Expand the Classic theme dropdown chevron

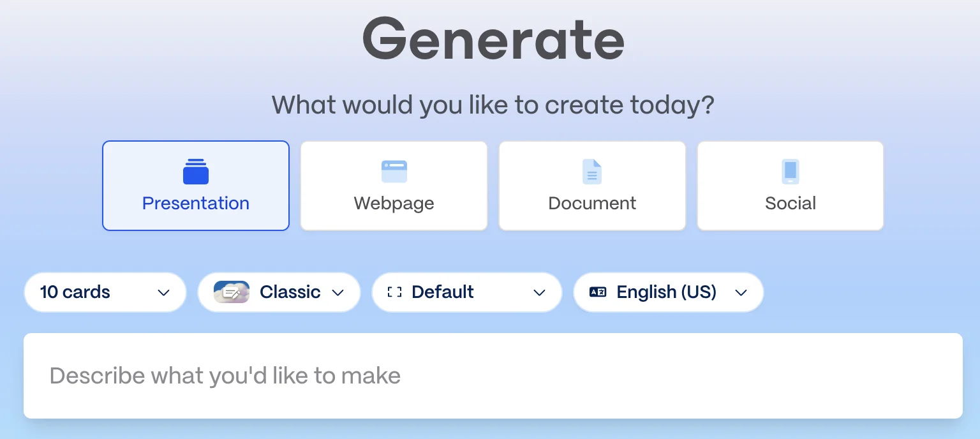tap(338, 293)
